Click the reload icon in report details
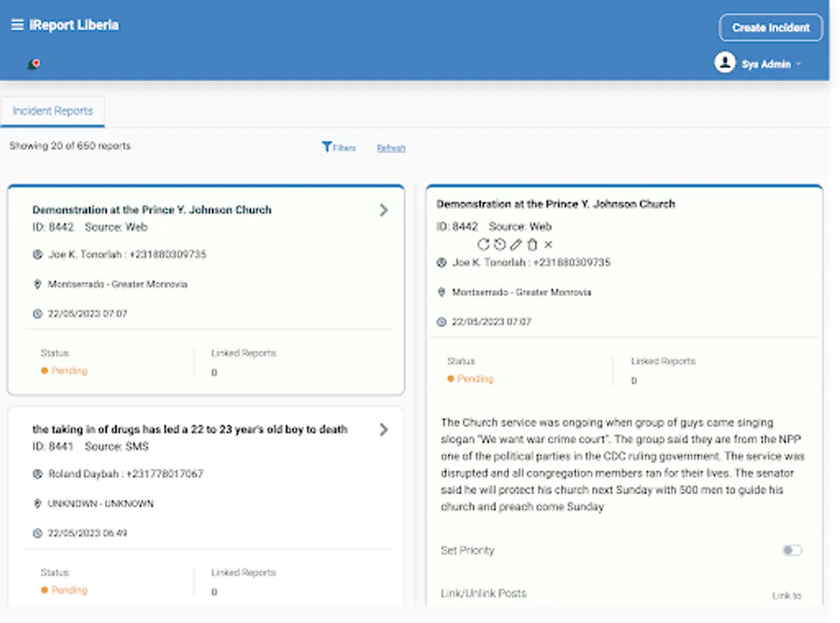Image resolution: width=840 pixels, height=623 pixels. [x=483, y=244]
